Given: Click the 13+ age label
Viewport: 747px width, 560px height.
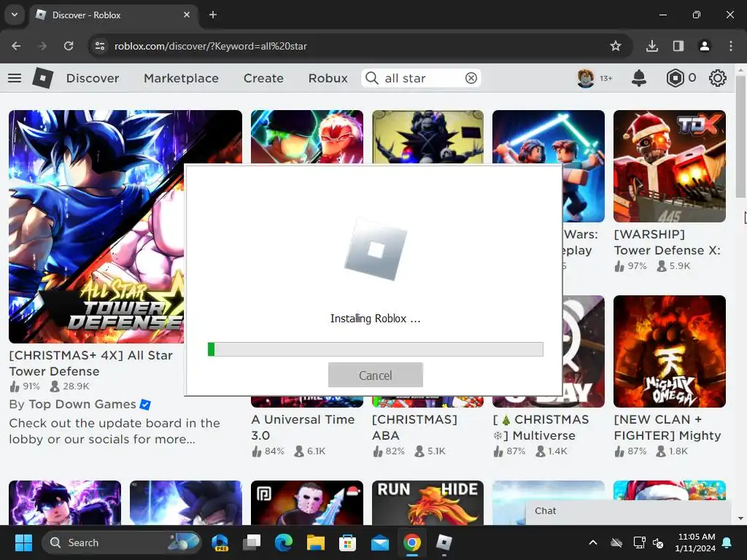Looking at the screenshot, I should tap(606, 78).
